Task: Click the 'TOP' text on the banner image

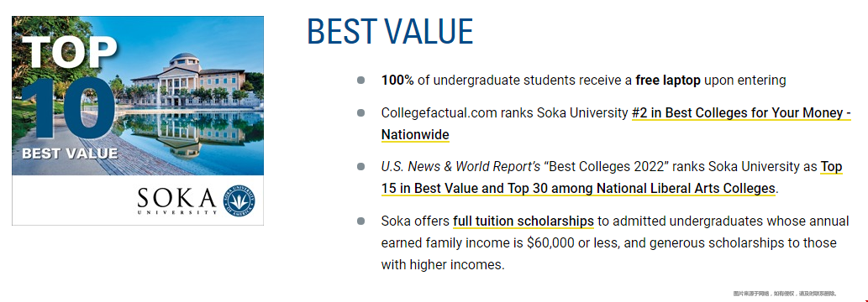Action: coord(70,53)
